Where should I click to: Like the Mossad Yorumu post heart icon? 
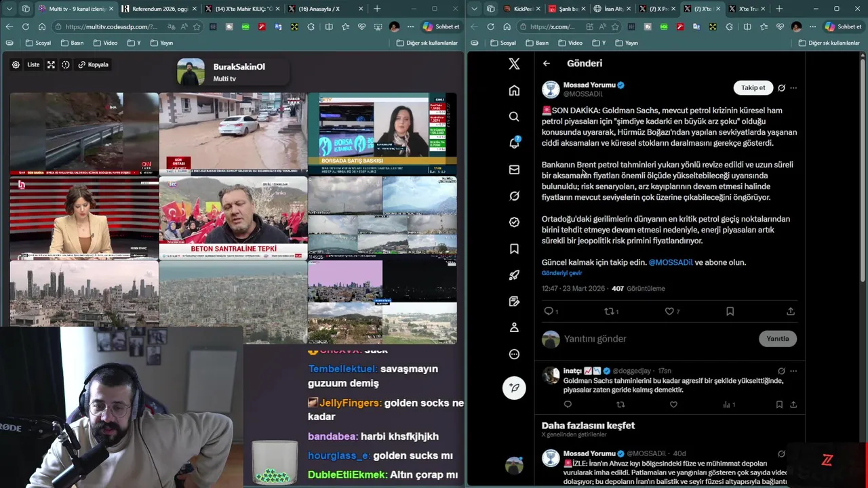(x=669, y=311)
